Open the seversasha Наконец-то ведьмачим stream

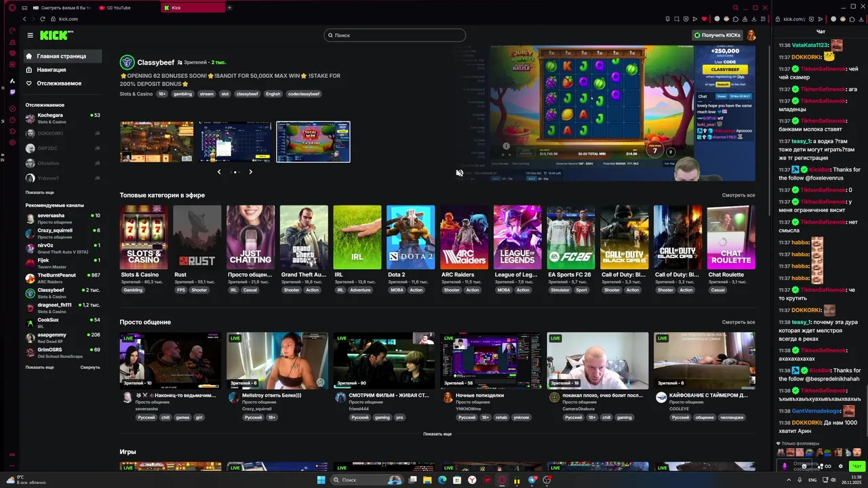(170, 360)
